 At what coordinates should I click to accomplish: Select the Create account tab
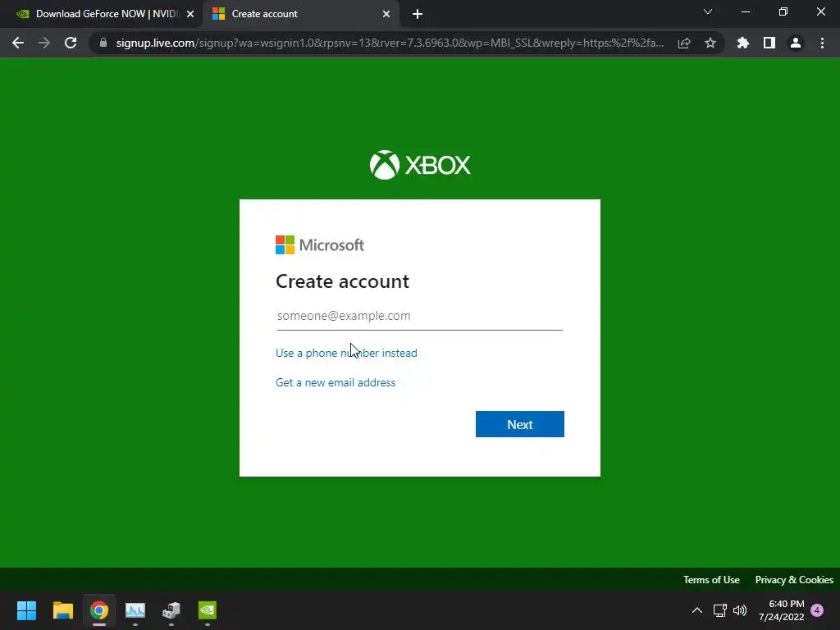point(302,14)
